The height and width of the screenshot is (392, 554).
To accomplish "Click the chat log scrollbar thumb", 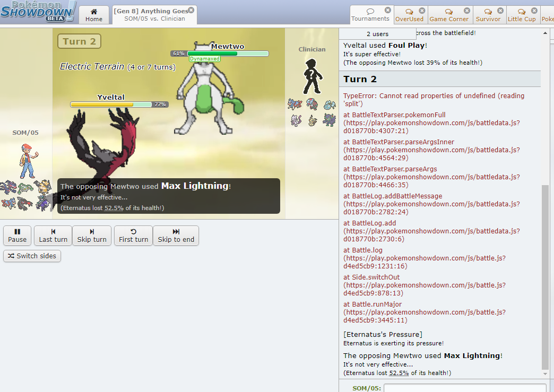I will pos(545,277).
